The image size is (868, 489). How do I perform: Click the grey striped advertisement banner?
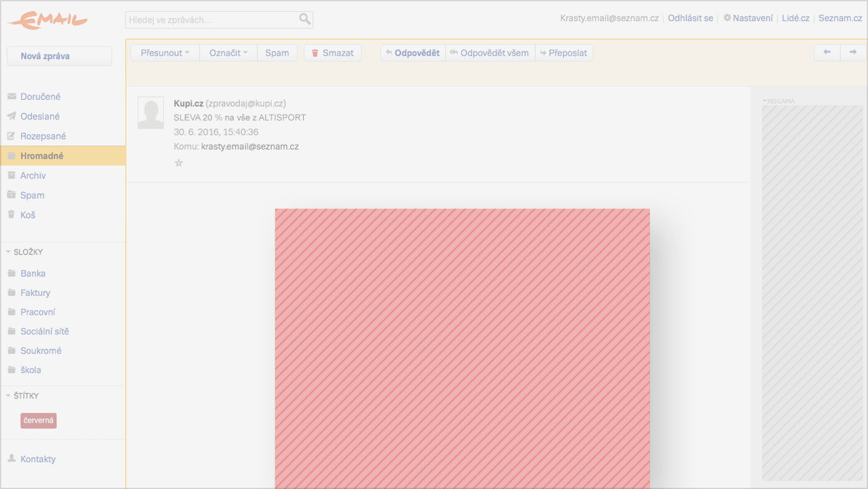tap(812, 293)
